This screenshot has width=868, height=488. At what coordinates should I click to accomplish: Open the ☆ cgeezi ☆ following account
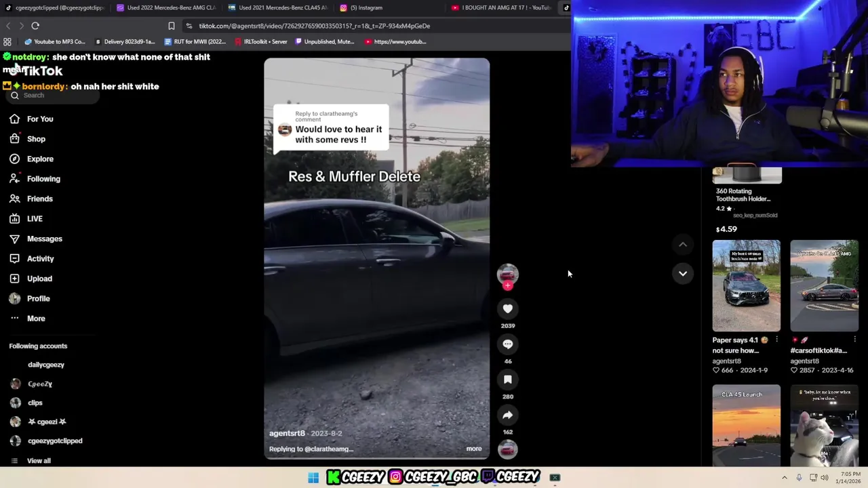pos(47,422)
